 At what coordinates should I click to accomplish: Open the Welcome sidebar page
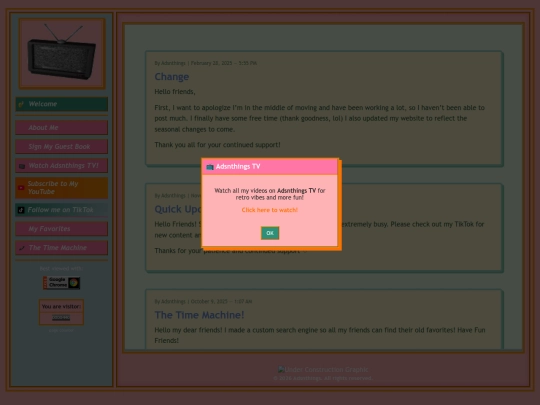click(x=62, y=104)
